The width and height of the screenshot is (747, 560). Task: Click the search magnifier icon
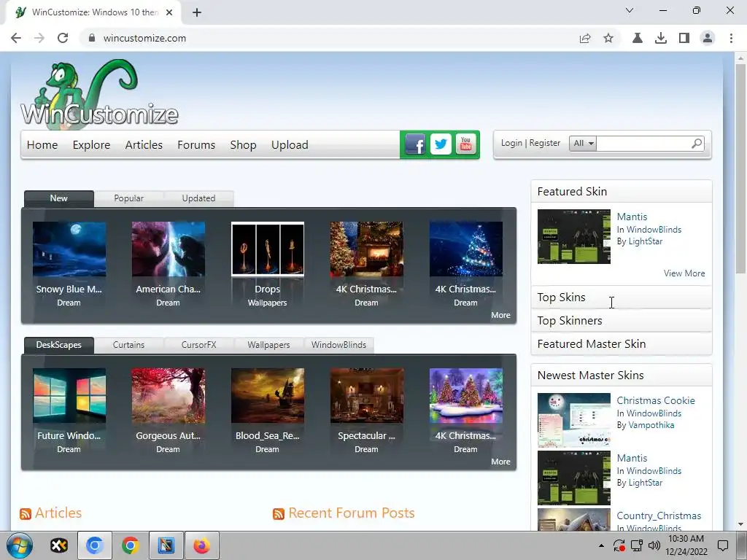(697, 143)
